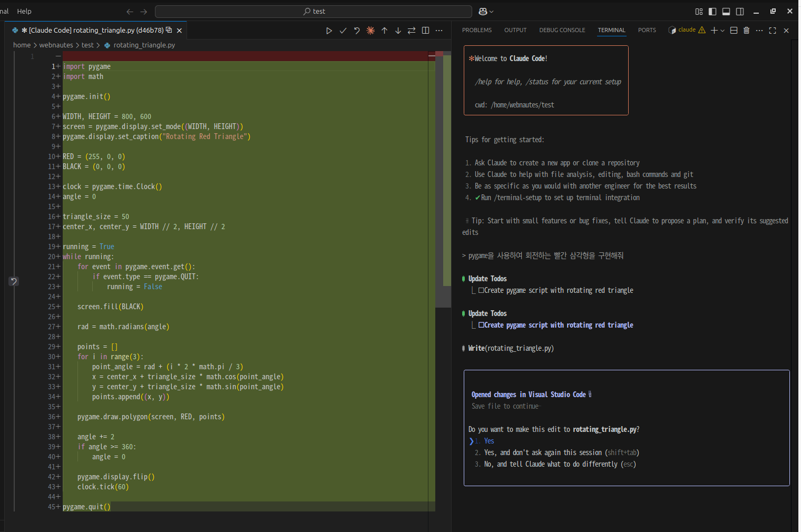
Task: Open editor More Actions ellipsis menu
Action: pos(439,31)
